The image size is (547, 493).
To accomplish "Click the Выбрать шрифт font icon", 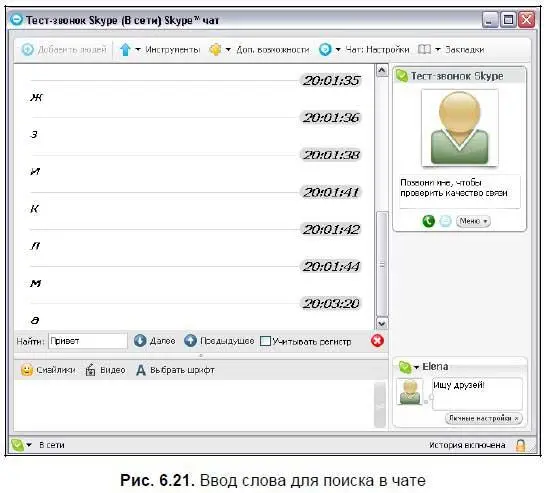I will [141, 370].
